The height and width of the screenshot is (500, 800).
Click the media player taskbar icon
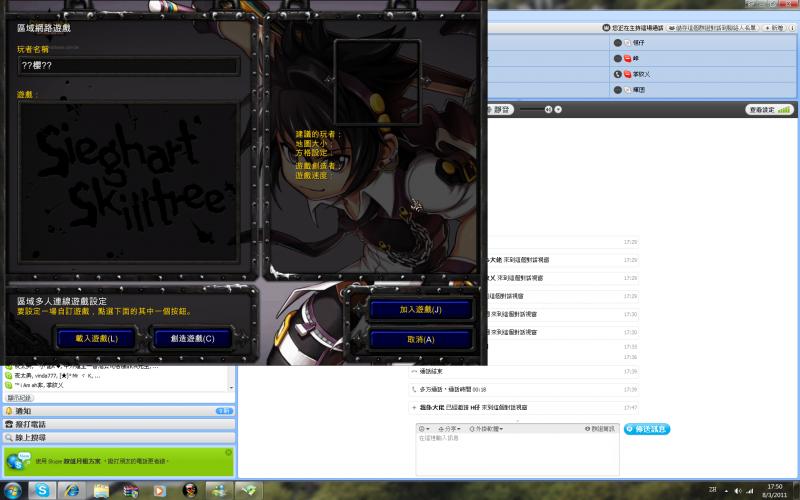(x=160, y=490)
